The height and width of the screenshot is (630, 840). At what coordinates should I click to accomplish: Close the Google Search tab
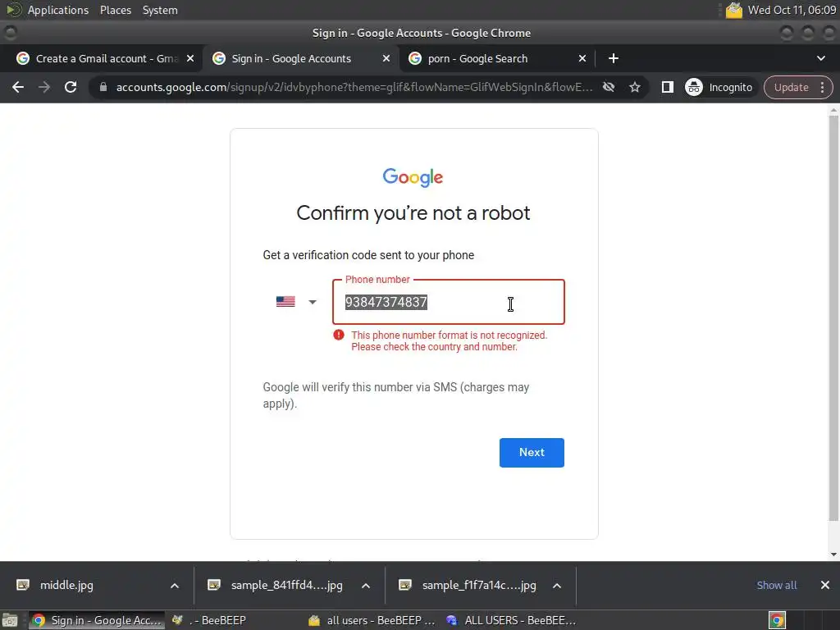(582, 58)
